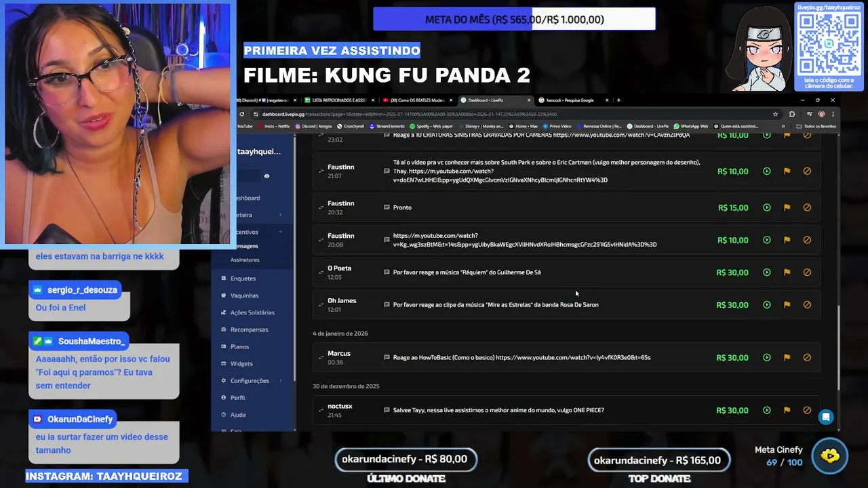Open the StreamElements bookmark
Viewport: 868px width, 488px height.
pyautogui.click(x=387, y=126)
